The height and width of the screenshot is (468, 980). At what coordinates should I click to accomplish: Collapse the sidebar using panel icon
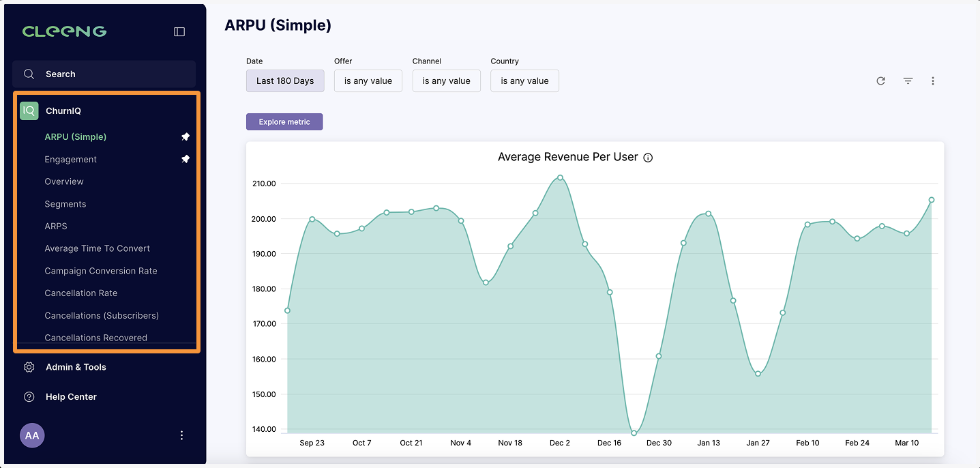click(x=179, y=31)
